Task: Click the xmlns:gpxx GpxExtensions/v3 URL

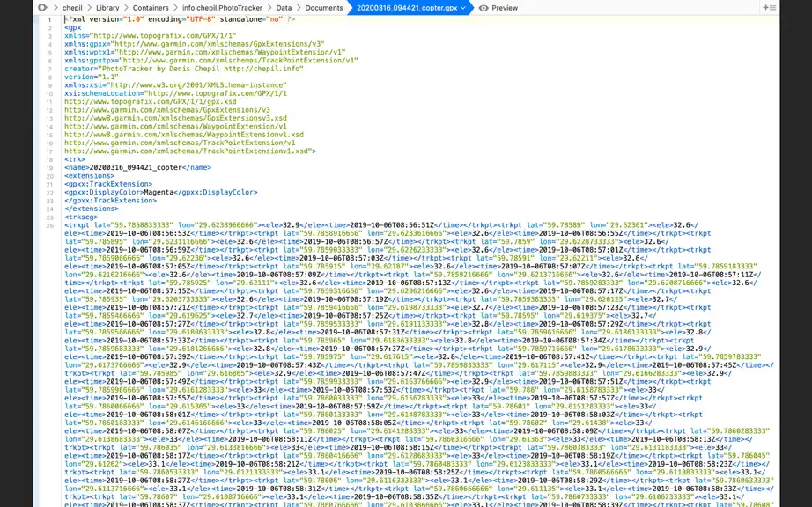Action: coord(218,44)
